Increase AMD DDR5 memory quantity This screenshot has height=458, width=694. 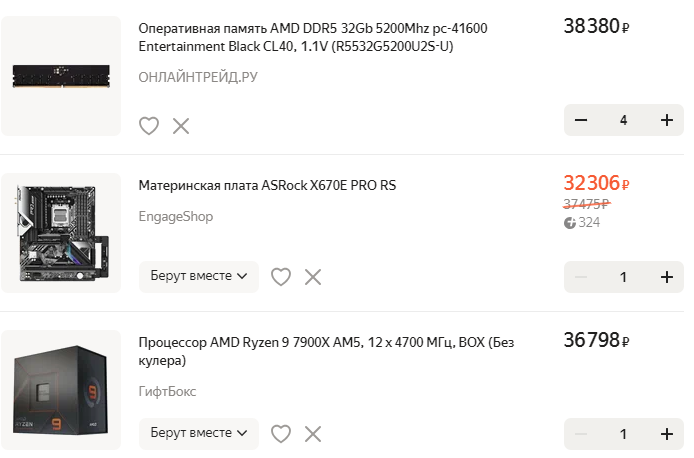point(667,120)
